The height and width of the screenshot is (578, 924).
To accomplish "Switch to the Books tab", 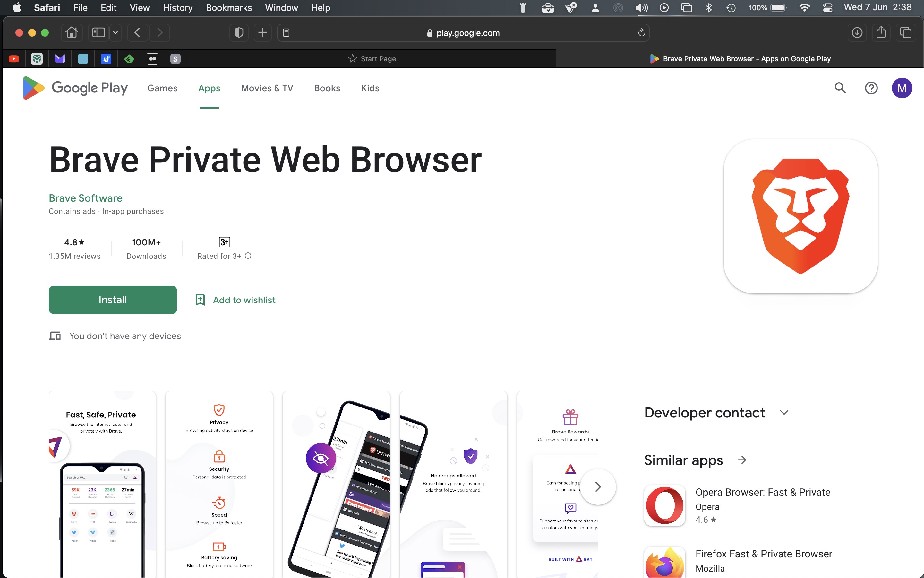I will tap(327, 88).
